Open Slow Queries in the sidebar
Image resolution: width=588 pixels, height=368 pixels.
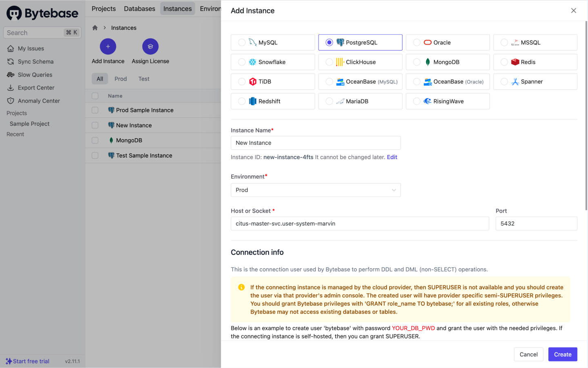(x=35, y=75)
